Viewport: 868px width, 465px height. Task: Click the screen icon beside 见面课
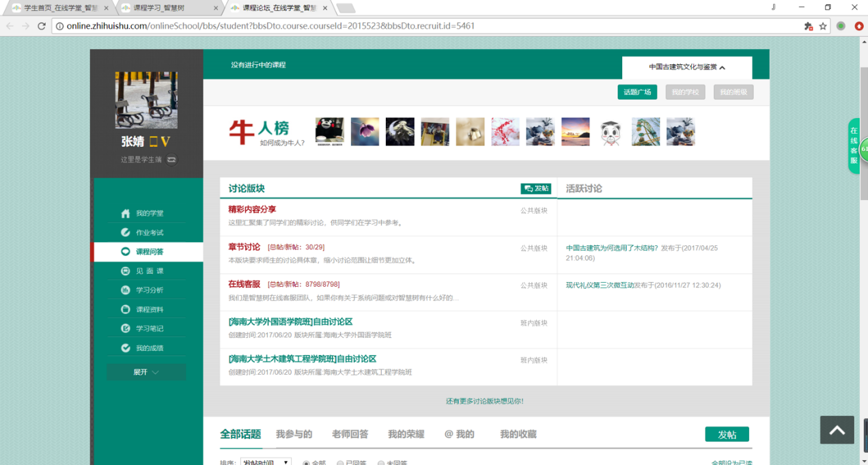(126, 271)
